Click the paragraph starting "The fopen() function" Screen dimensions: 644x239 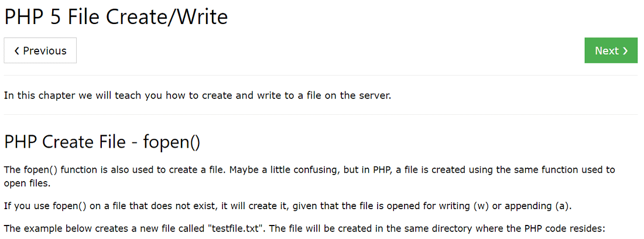point(309,176)
